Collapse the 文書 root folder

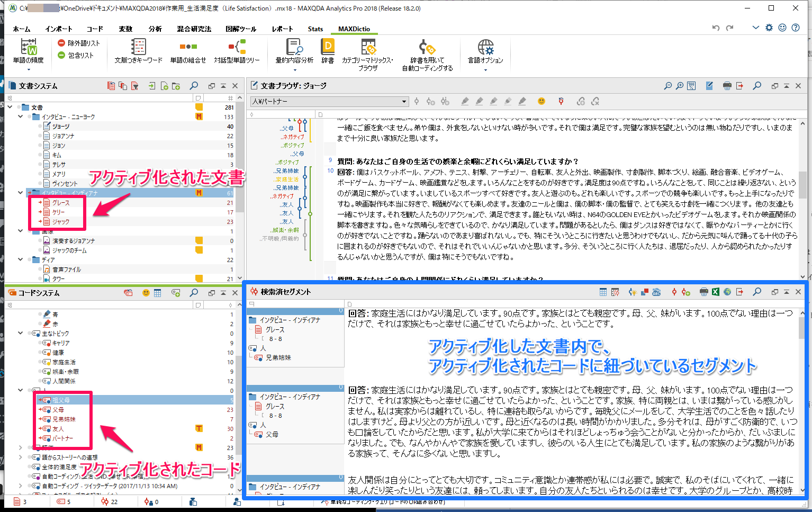[x=10, y=107]
